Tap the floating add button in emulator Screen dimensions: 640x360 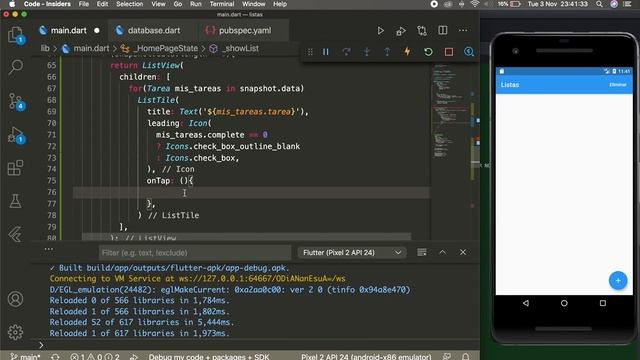(618, 280)
